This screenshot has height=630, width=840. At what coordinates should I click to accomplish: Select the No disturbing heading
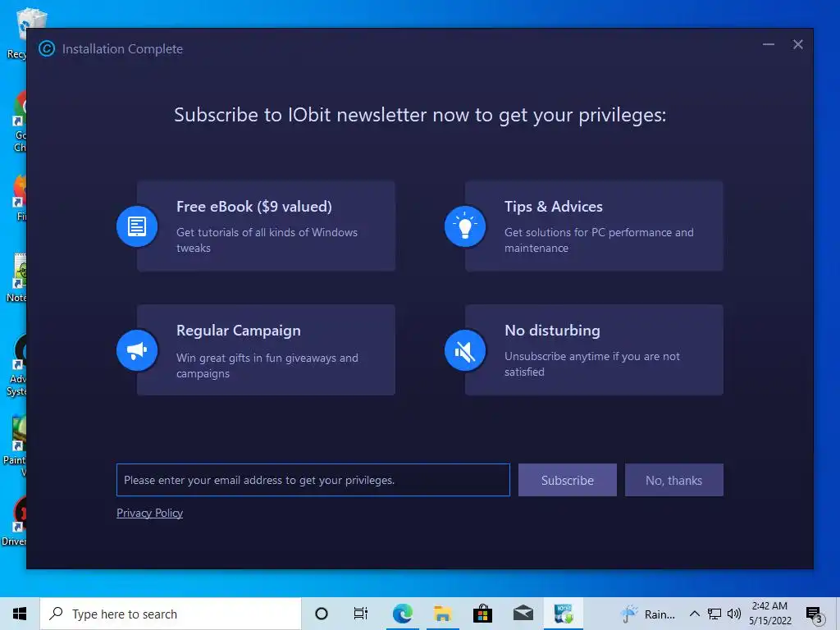coord(552,331)
